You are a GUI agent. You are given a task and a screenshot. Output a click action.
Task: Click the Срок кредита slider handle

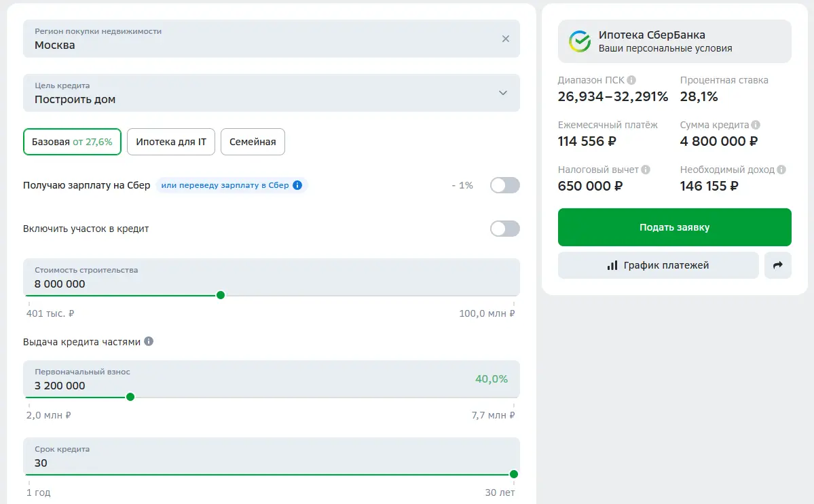click(x=514, y=474)
